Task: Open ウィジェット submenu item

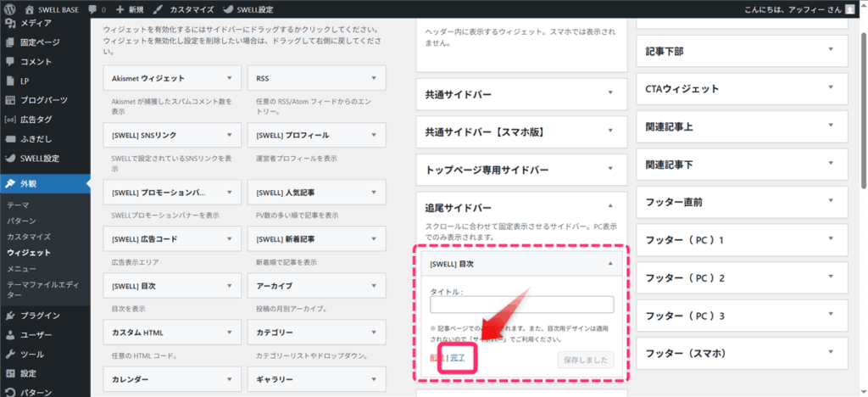Action: [x=29, y=253]
